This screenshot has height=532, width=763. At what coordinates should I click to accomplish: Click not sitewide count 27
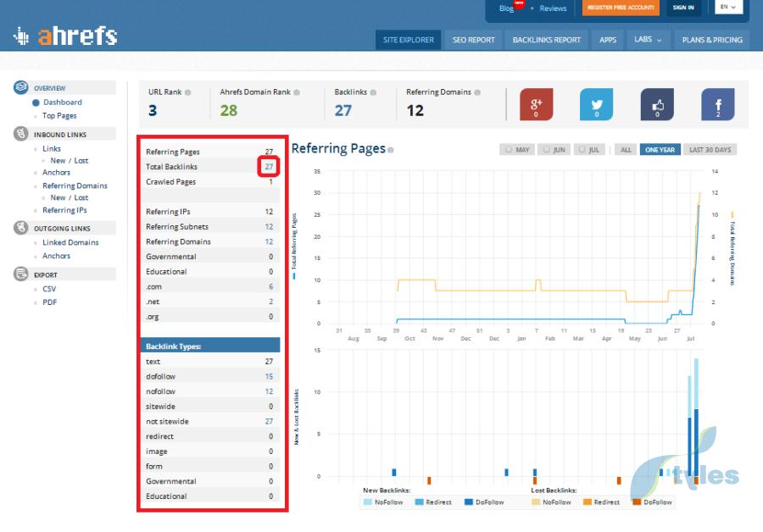pyautogui.click(x=269, y=421)
